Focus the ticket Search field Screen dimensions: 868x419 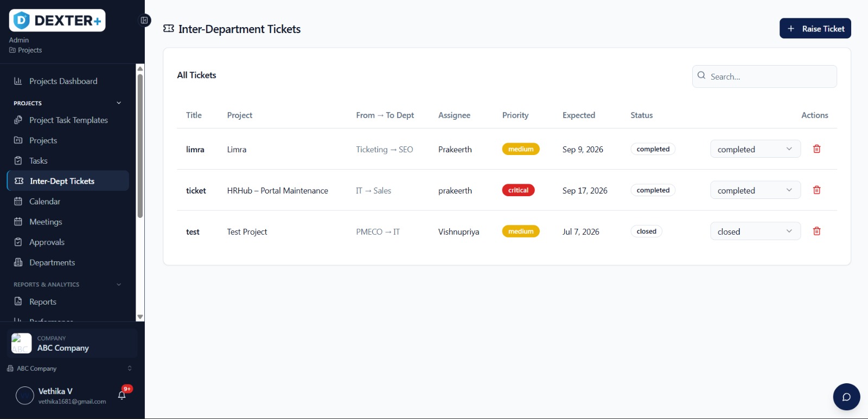click(x=764, y=76)
